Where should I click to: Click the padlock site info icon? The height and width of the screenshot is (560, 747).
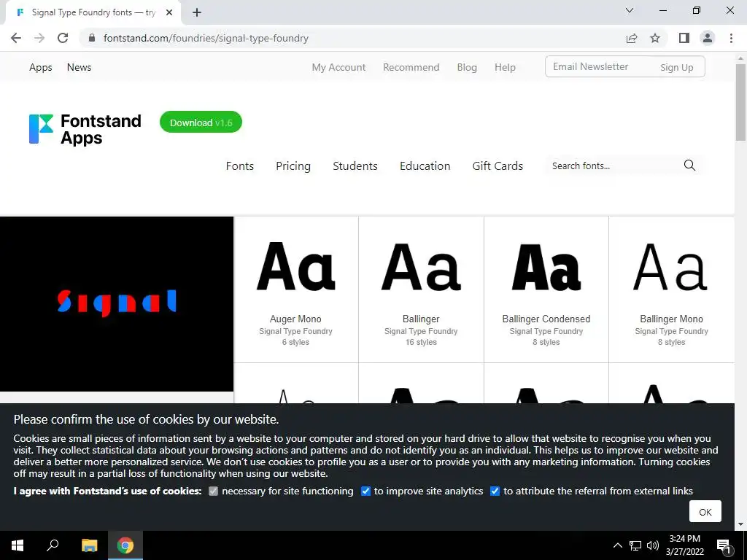(x=92, y=38)
